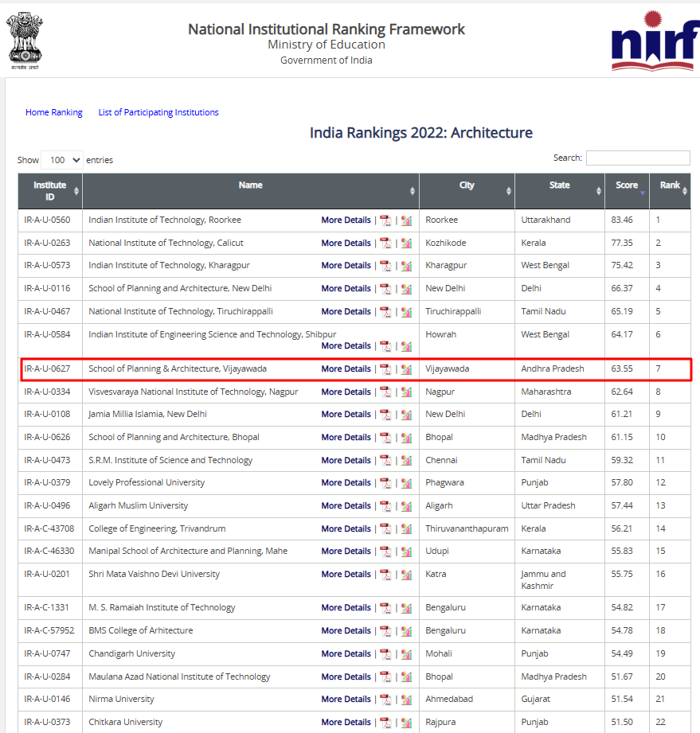Sort table by Score column

[x=627, y=191]
